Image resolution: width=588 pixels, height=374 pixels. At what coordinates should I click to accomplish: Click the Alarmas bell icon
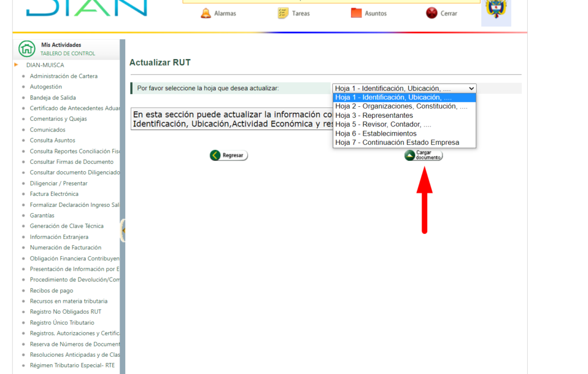[206, 13]
